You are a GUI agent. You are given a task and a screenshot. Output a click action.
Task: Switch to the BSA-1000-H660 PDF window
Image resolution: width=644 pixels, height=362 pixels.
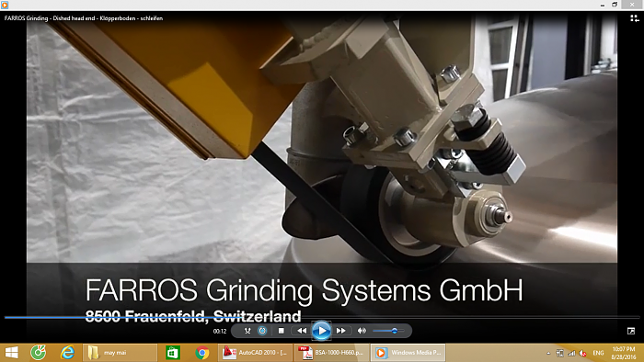click(x=332, y=353)
